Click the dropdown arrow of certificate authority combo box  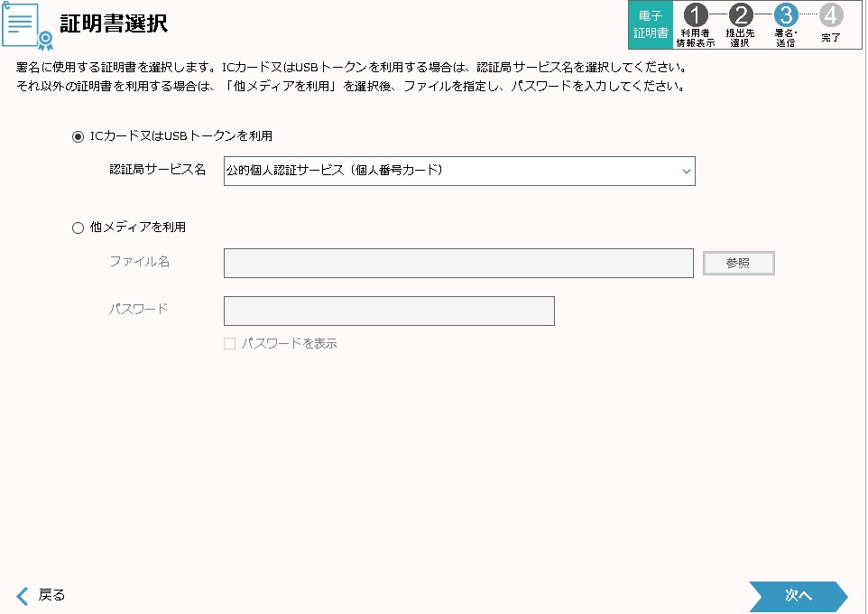point(687,171)
